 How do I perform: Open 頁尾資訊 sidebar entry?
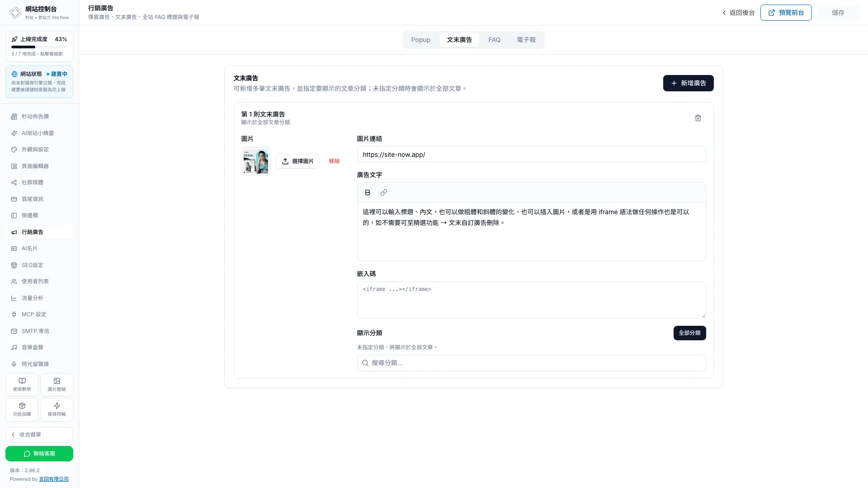(39, 199)
